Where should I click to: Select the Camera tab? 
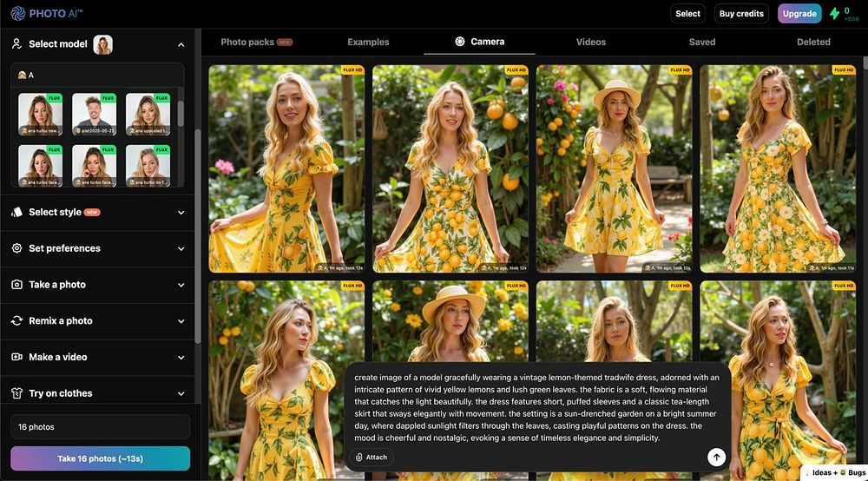pyautogui.click(x=479, y=42)
